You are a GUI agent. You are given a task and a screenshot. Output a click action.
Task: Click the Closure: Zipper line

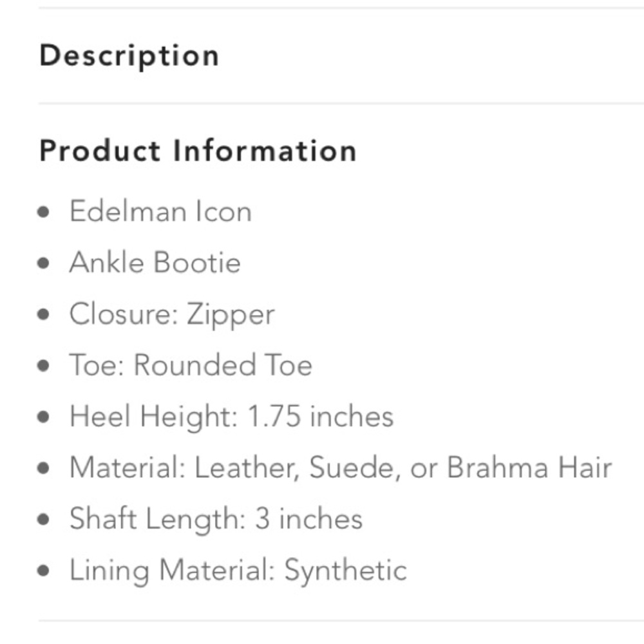(x=172, y=314)
